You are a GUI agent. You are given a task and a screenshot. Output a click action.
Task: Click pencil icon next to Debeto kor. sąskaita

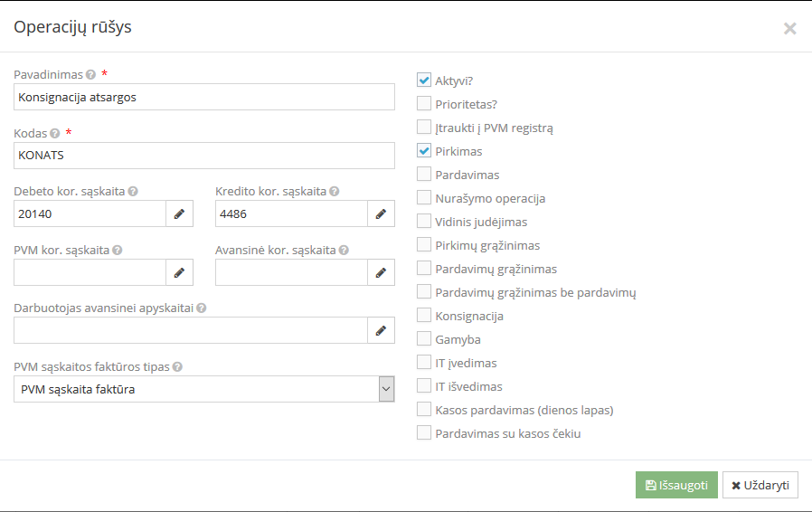(179, 214)
